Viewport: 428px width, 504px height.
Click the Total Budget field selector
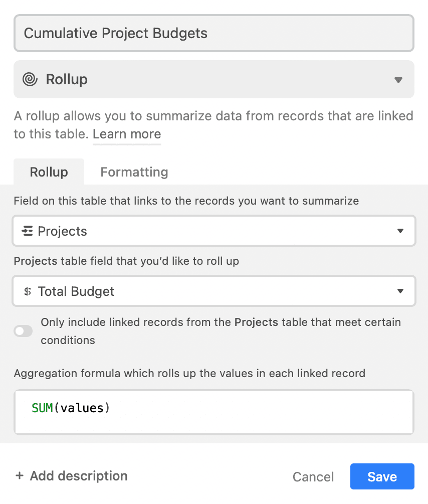(x=214, y=291)
